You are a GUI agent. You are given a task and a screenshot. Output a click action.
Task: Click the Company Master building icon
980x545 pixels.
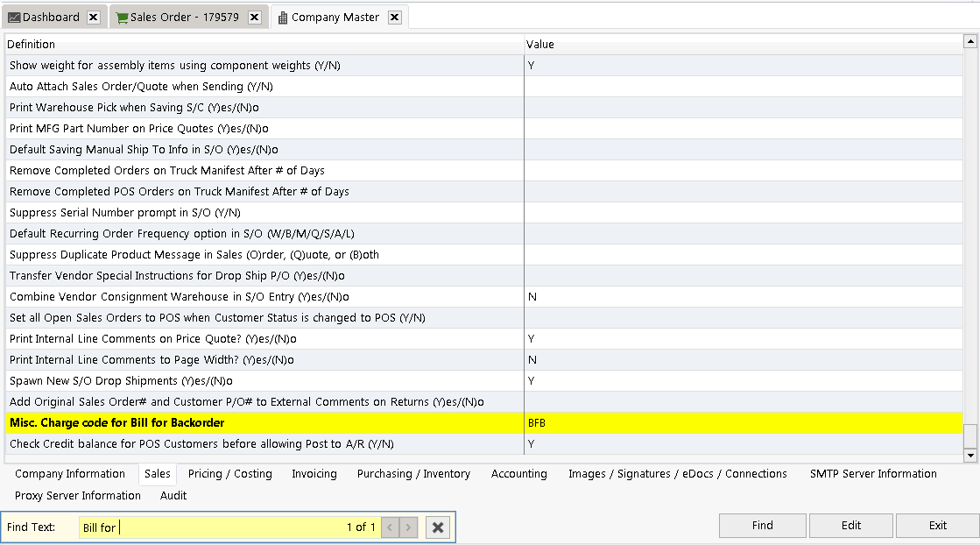[x=282, y=18]
